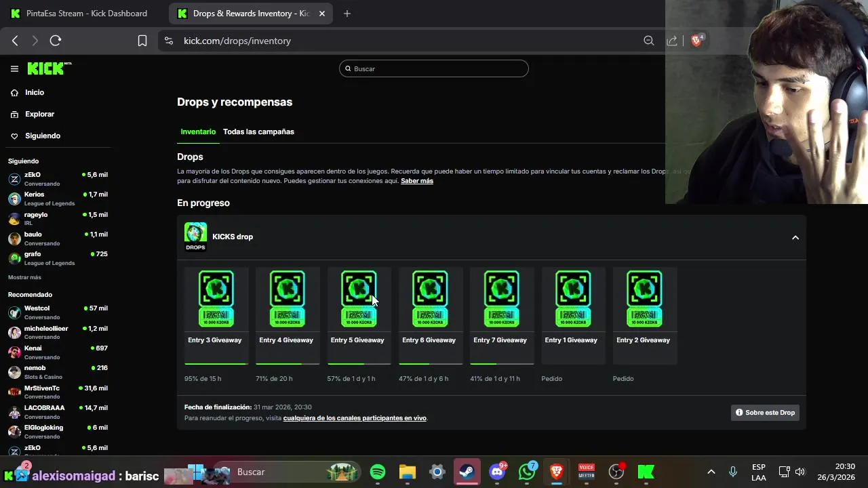
Task: Open Voicemeeter from the taskbar
Action: pyautogui.click(x=587, y=472)
